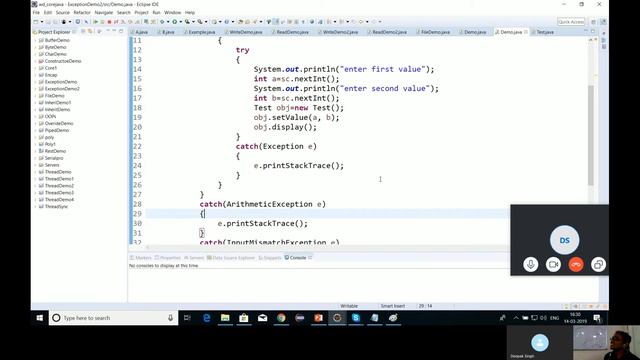This screenshot has height=360, width=640.
Task: Switch to the Snippets bottom tab
Action: coord(270,258)
